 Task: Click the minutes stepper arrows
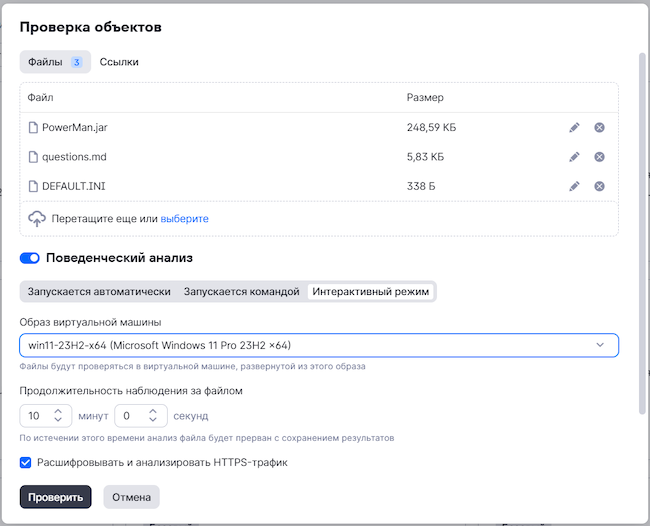tap(58, 415)
